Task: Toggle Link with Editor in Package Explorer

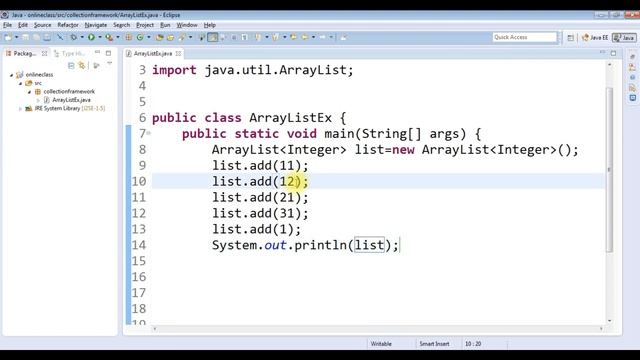Action: pos(82,65)
